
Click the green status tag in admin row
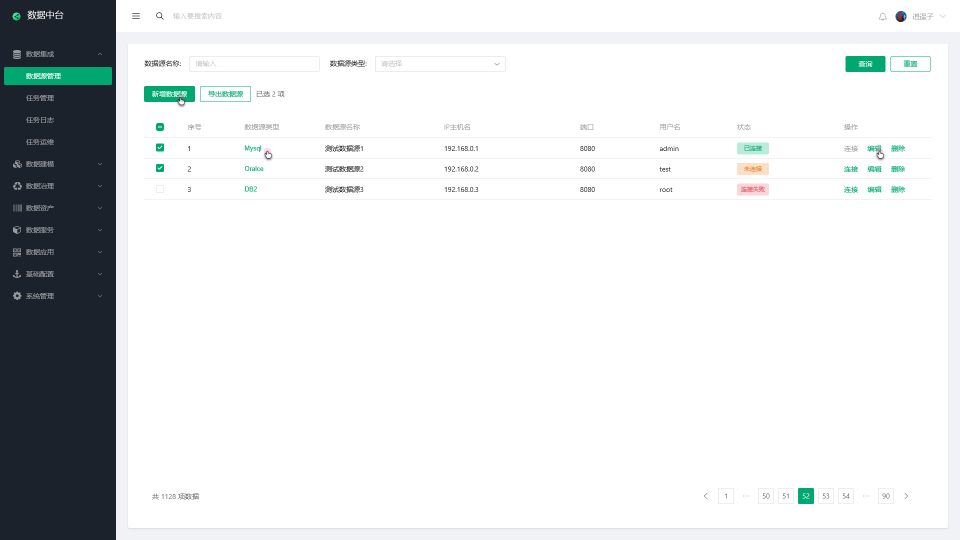pyautogui.click(x=752, y=148)
